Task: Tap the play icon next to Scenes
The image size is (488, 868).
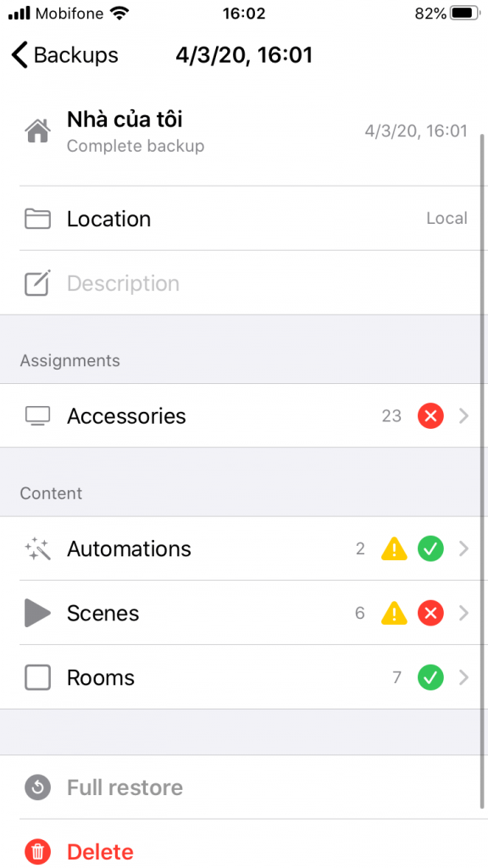Action: pyautogui.click(x=37, y=613)
